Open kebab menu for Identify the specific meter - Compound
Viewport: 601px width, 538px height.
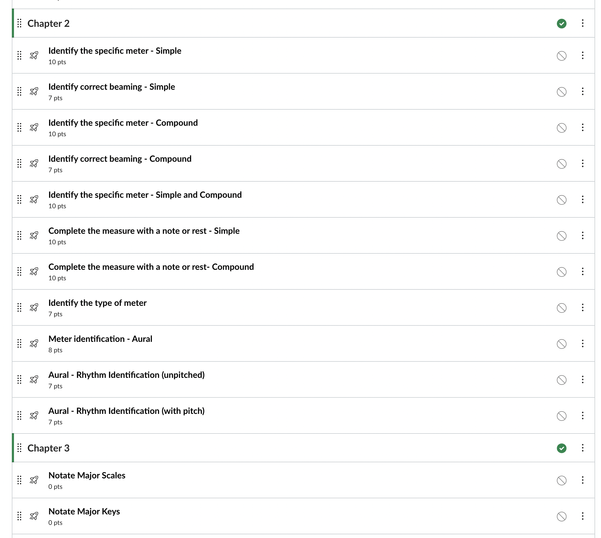pos(583,128)
